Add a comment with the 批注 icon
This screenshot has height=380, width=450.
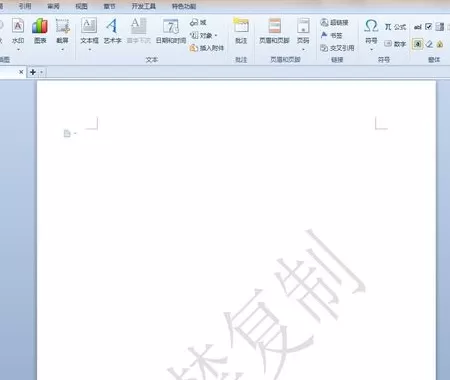tap(241, 26)
